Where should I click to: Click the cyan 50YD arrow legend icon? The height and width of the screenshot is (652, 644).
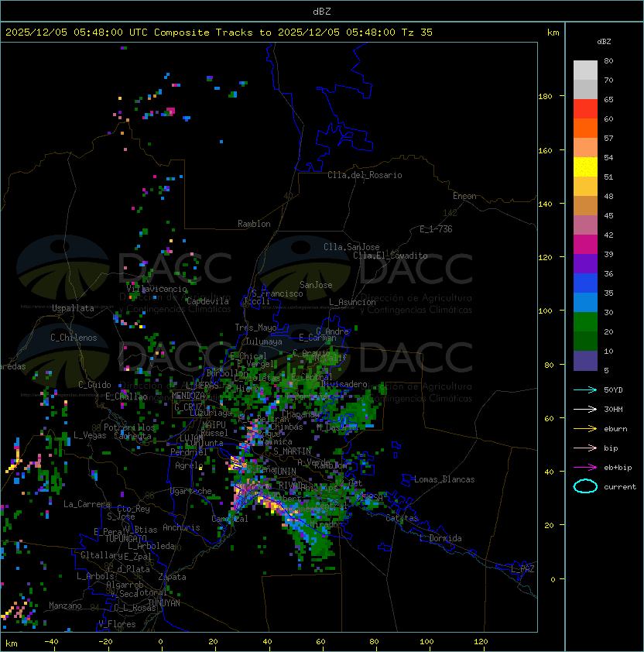(585, 390)
